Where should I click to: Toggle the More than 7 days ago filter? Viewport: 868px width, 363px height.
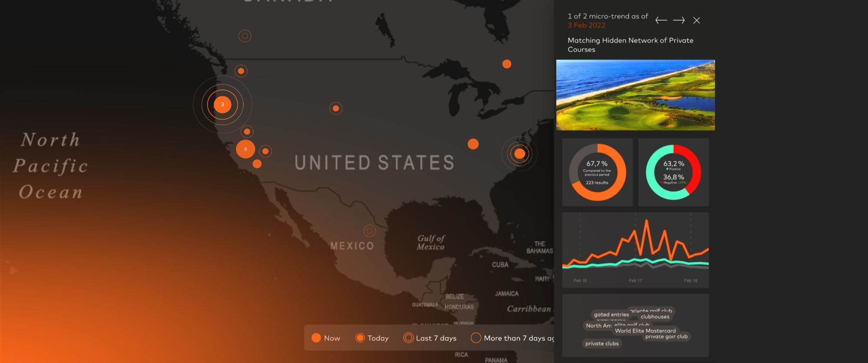[x=512, y=338]
